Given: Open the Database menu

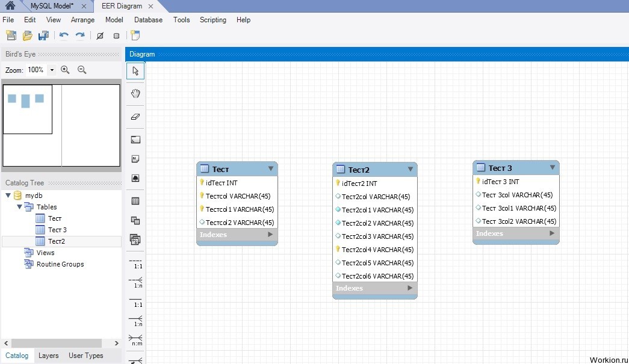Looking at the screenshot, I should (x=148, y=20).
